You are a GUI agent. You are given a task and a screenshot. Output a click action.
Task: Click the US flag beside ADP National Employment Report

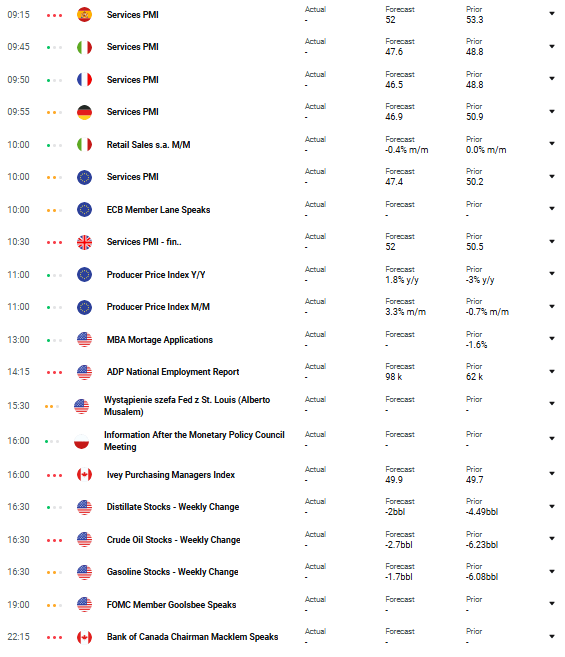click(84, 372)
